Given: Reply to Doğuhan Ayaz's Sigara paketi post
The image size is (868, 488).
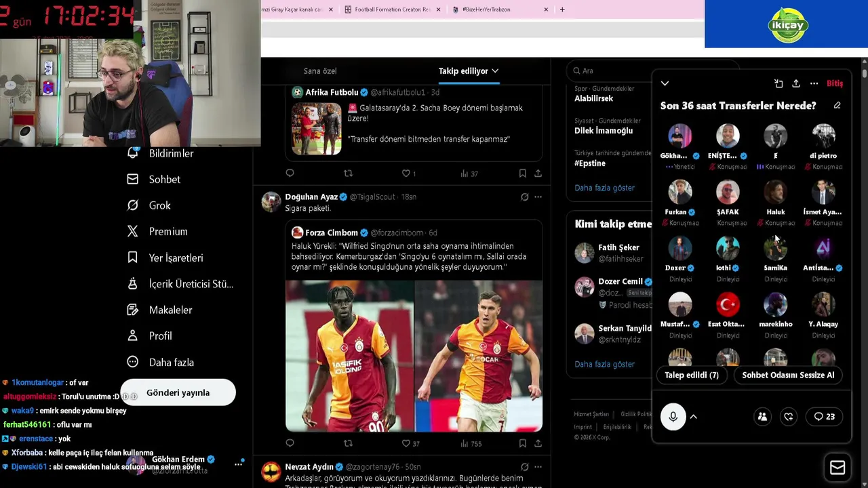Looking at the screenshot, I should 290,443.
